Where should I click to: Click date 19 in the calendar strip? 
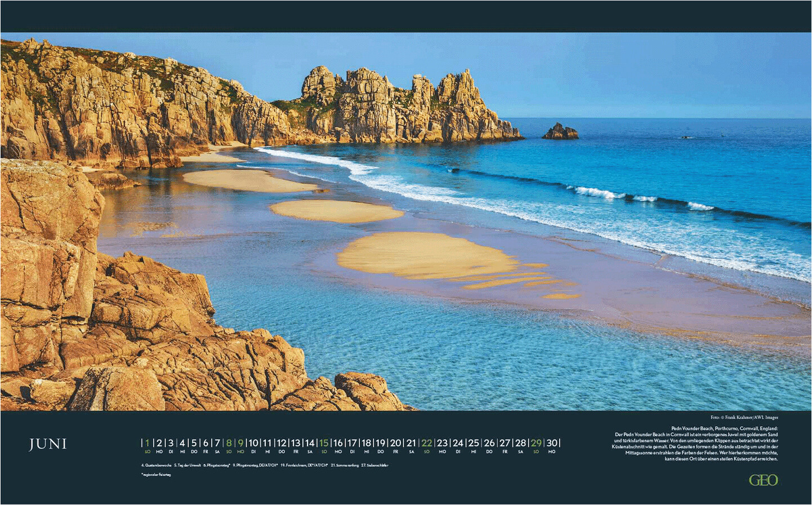[381, 443]
